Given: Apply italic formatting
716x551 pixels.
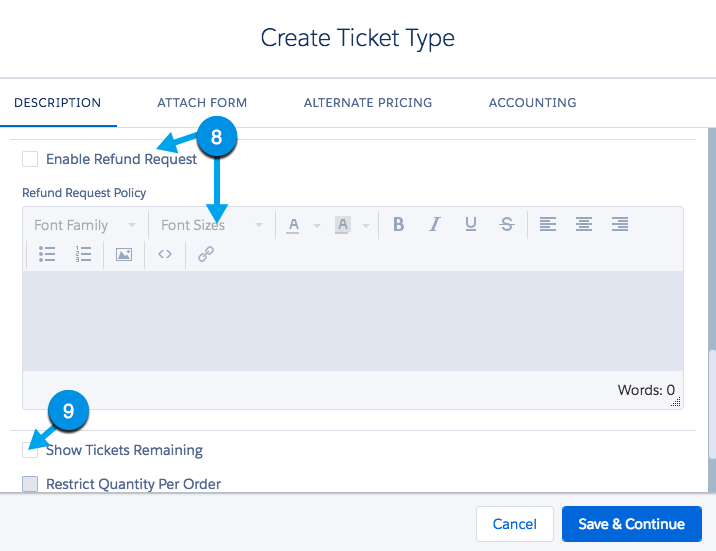Looking at the screenshot, I should 435,224.
